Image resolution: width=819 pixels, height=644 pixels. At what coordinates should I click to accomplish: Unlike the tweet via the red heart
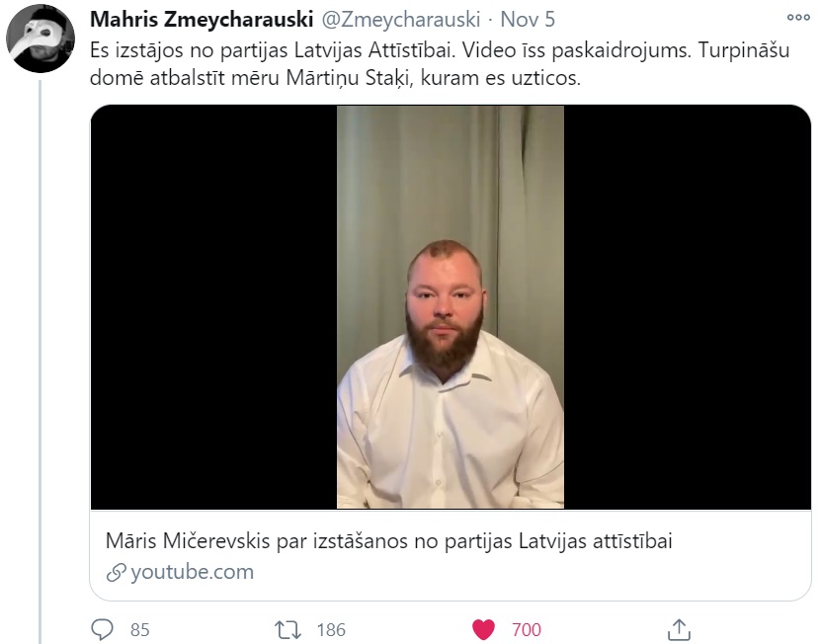point(483,629)
